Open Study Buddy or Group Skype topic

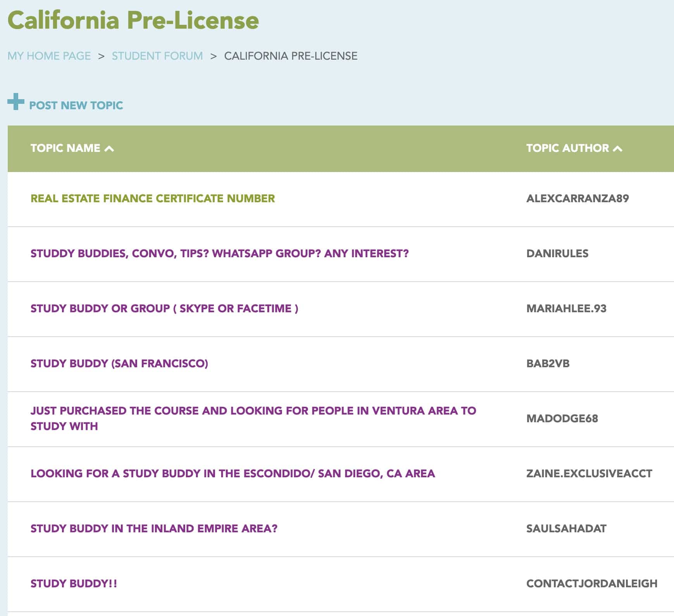pyautogui.click(x=164, y=308)
